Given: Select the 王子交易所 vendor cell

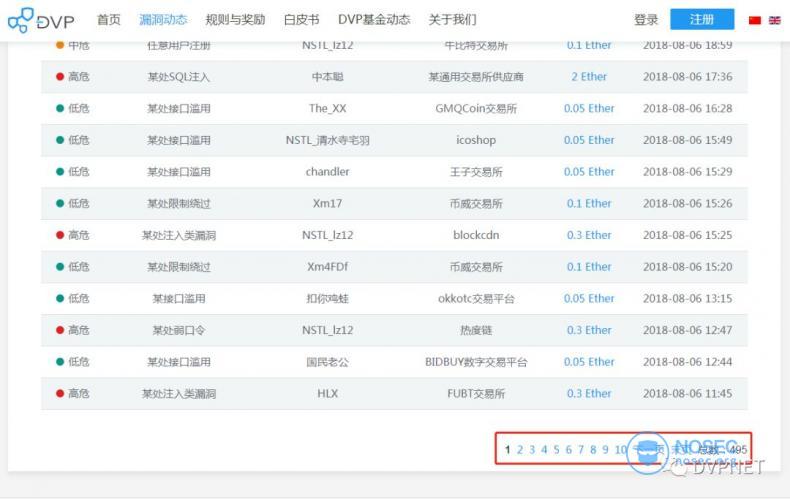Looking at the screenshot, I should tap(476, 172).
